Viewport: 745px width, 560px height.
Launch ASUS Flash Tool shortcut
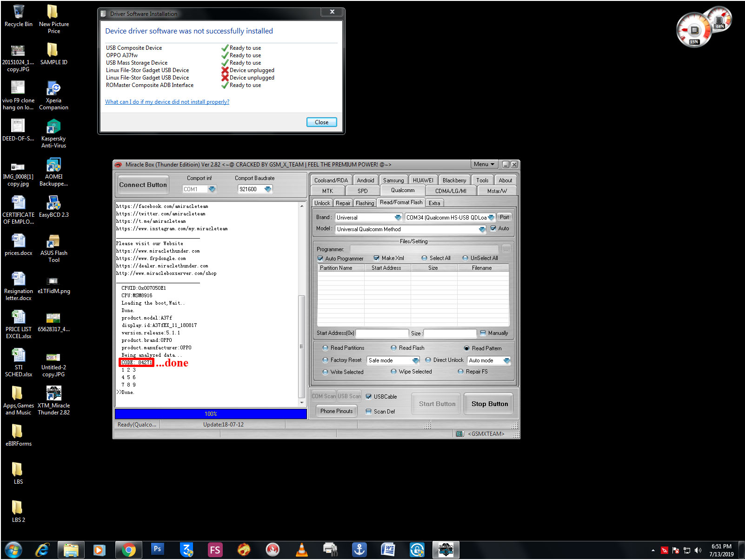[x=54, y=248]
